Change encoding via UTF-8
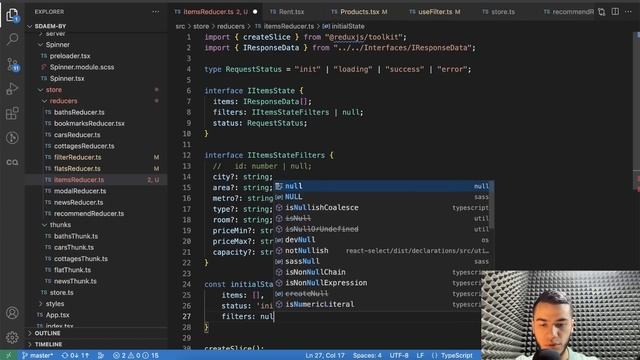This screenshot has height=360, width=640. tap(399, 355)
